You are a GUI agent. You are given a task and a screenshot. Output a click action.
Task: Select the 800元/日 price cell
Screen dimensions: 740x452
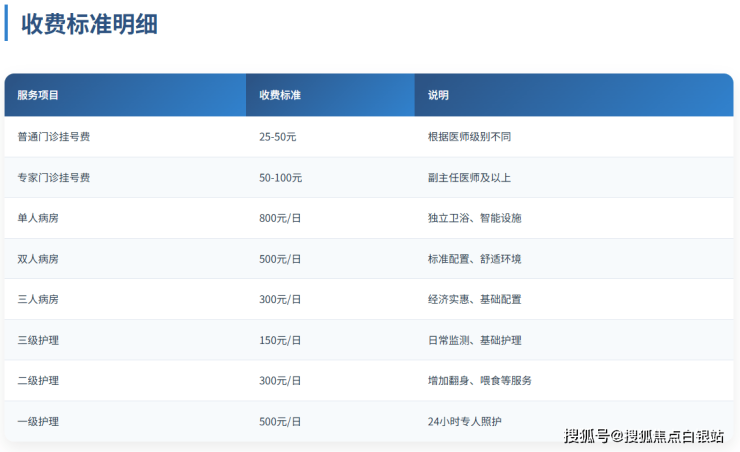(280, 217)
